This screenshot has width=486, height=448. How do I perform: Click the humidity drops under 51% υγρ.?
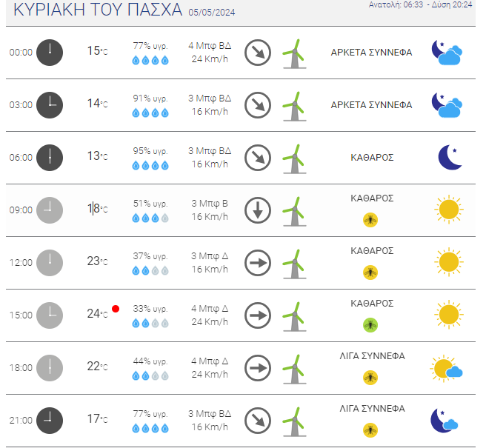[150, 218]
